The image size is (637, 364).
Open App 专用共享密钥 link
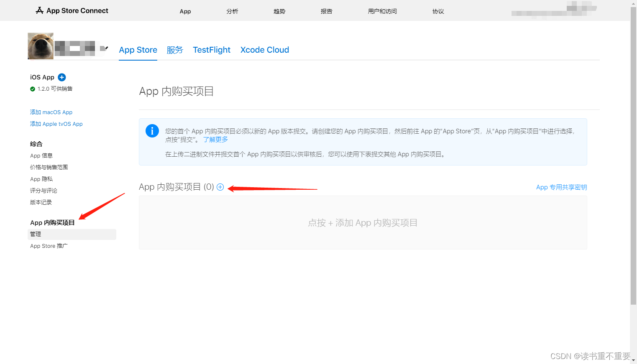click(562, 187)
